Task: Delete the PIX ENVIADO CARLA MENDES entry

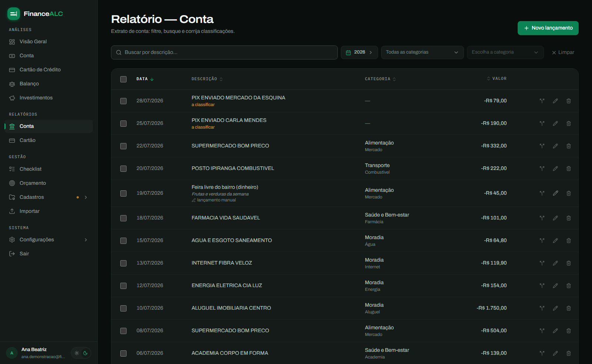Action: click(x=569, y=123)
